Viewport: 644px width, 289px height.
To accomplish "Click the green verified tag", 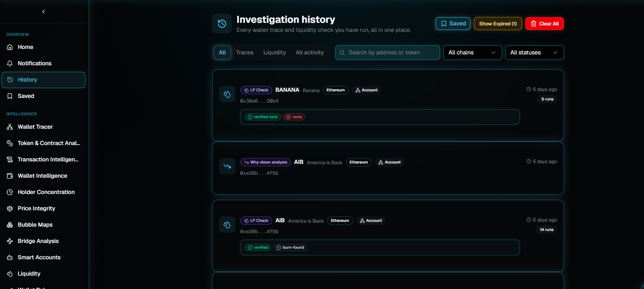I will click(258, 247).
